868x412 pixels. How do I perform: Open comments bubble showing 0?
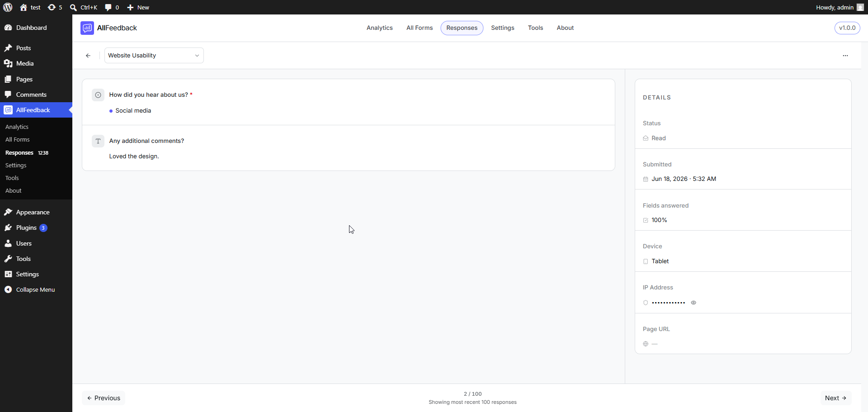[112, 7]
